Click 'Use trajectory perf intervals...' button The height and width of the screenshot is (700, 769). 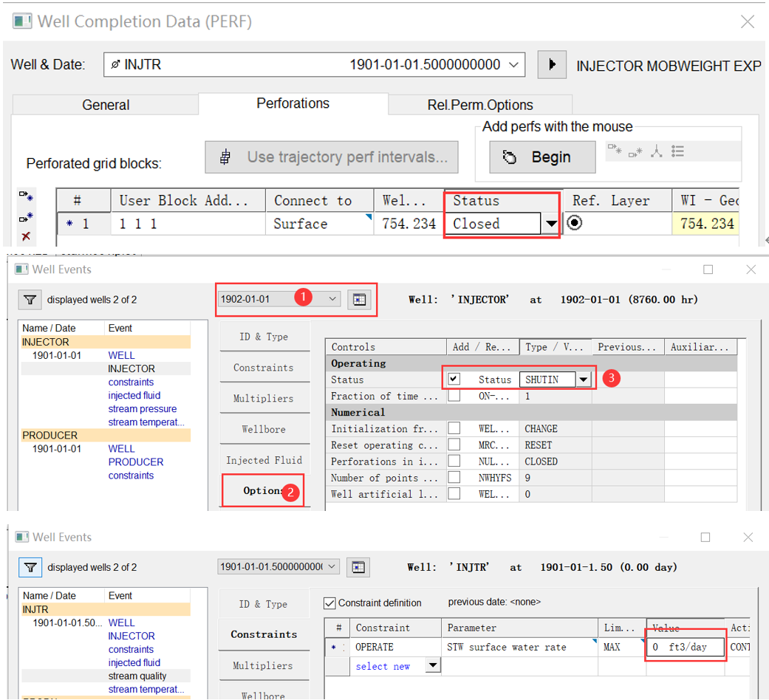click(x=332, y=157)
